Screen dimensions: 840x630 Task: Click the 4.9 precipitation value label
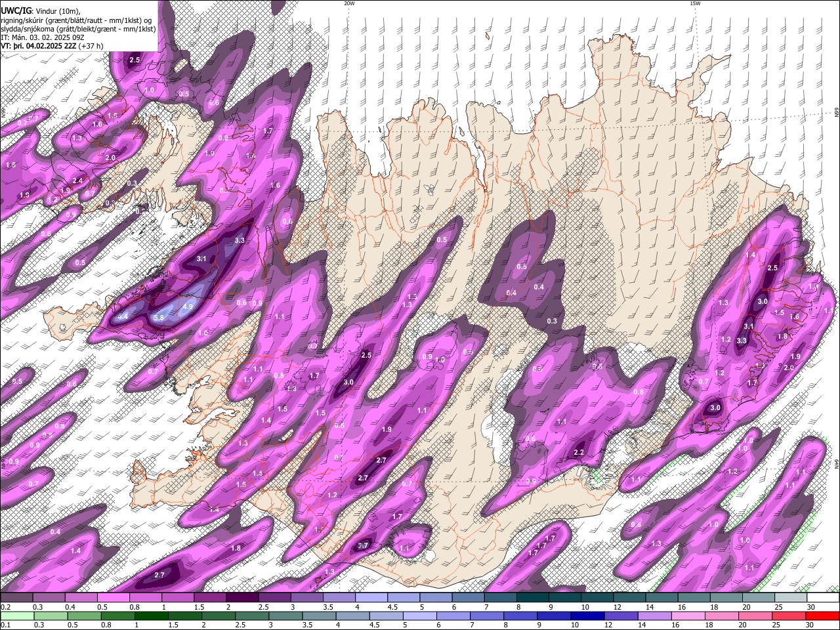pyautogui.click(x=187, y=306)
